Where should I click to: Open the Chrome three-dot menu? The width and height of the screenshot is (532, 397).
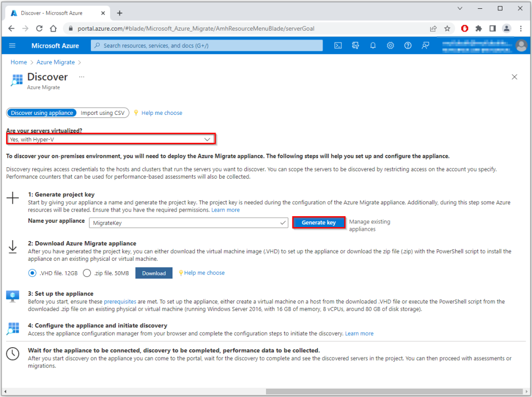tap(521, 29)
